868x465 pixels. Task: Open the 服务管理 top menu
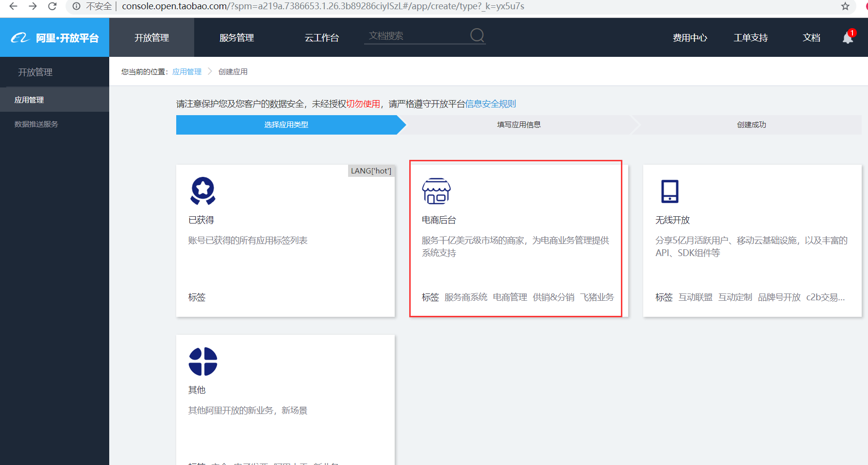click(236, 37)
